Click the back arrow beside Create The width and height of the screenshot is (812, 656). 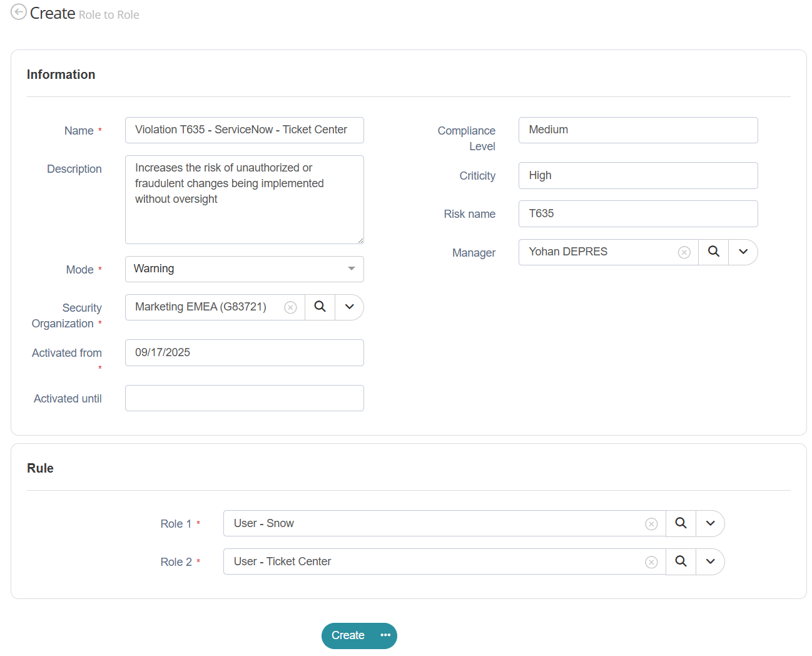pyautogui.click(x=19, y=12)
